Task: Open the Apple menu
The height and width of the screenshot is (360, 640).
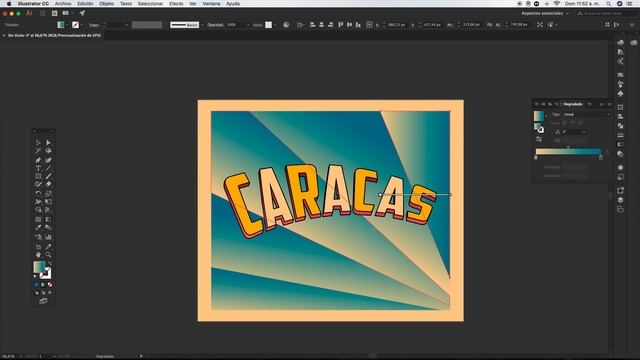Action: pos(9,3)
